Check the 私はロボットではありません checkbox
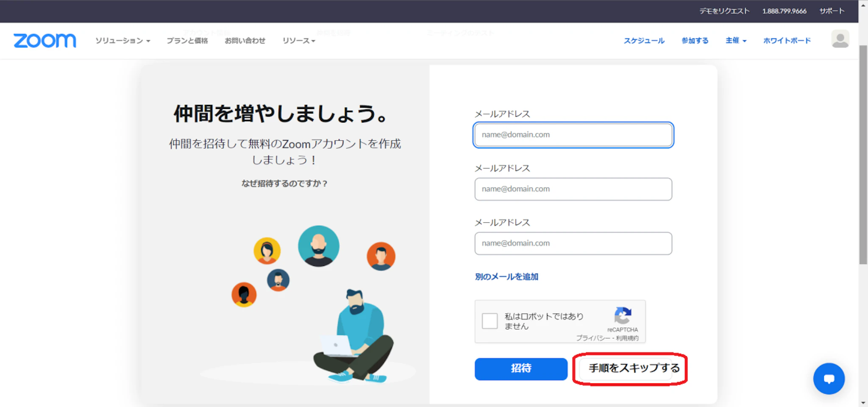868x407 pixels. click(x=490, y=321)
